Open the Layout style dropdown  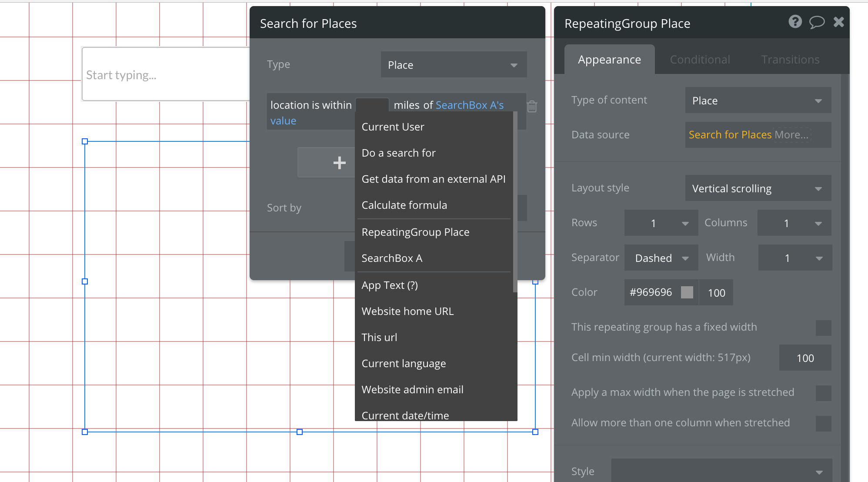[x=758, y=188]
